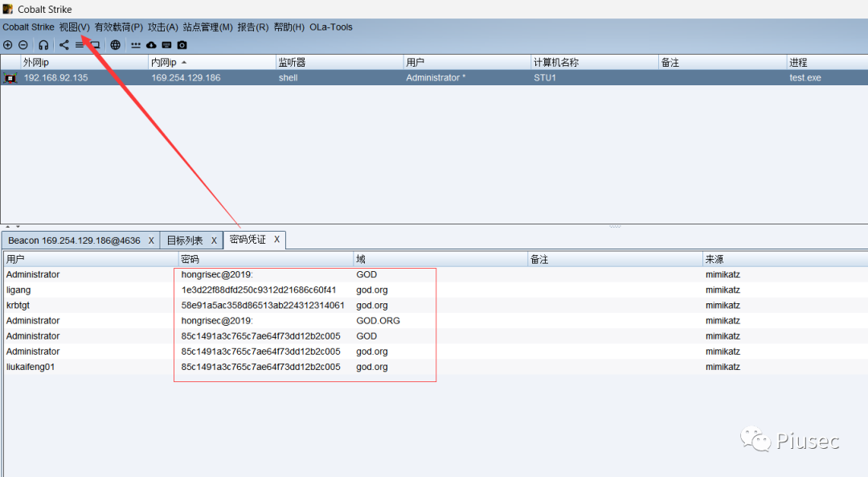Viewport: 868px width, 477px height.
Task: Sort sessions by 计算机名称 column
Action: (x=594, y=63)
